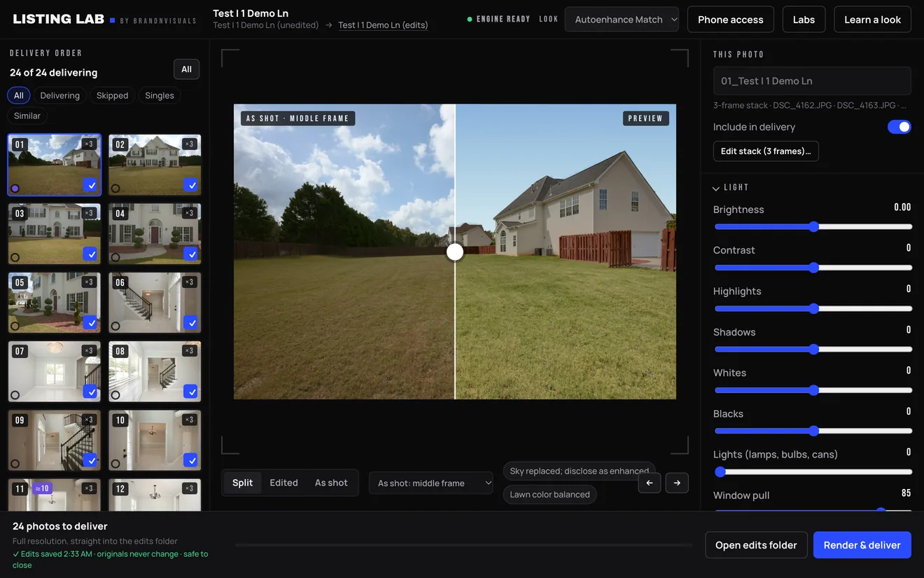Click the Learn a look button

tap(872, 20)
